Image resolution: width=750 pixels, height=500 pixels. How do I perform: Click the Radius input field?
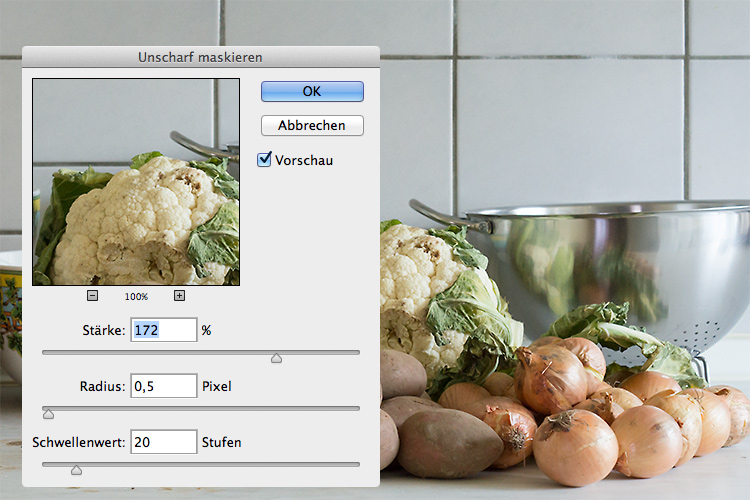(164, 386)
